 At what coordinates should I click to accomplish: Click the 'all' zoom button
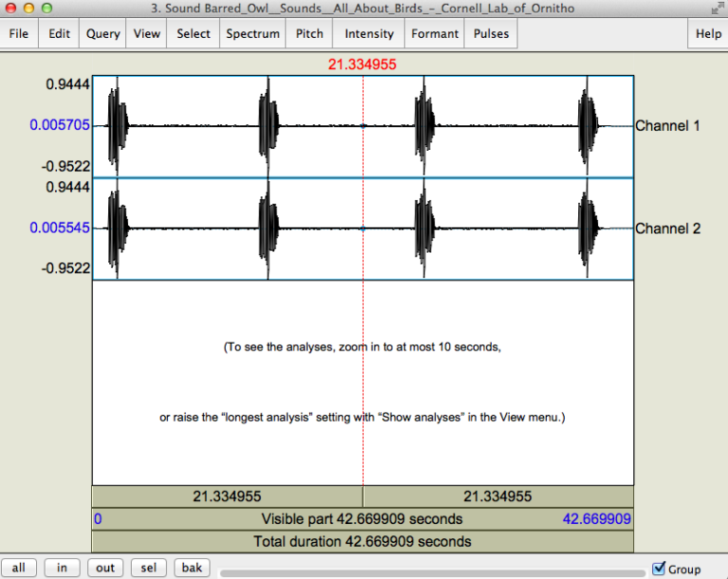pos(19,568)
